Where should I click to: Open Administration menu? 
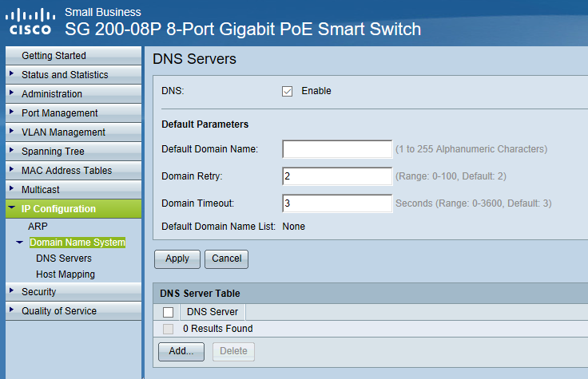tap(73, 93)
